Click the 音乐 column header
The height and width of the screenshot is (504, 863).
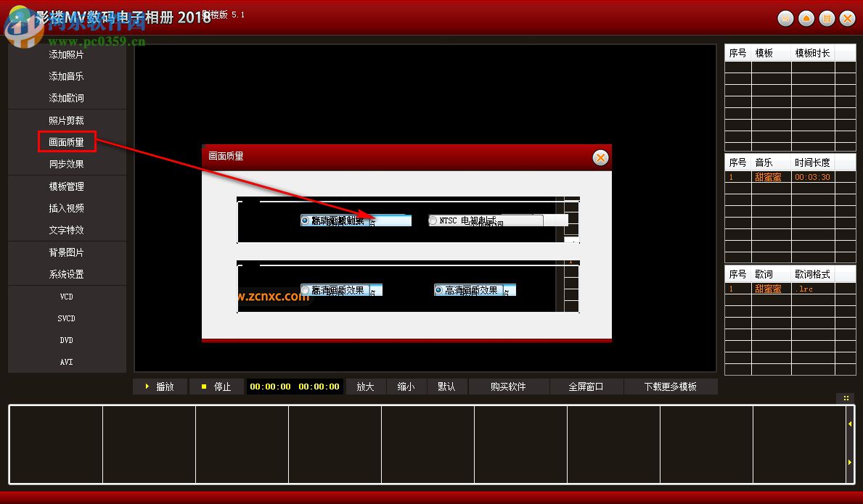coord(771,162)
